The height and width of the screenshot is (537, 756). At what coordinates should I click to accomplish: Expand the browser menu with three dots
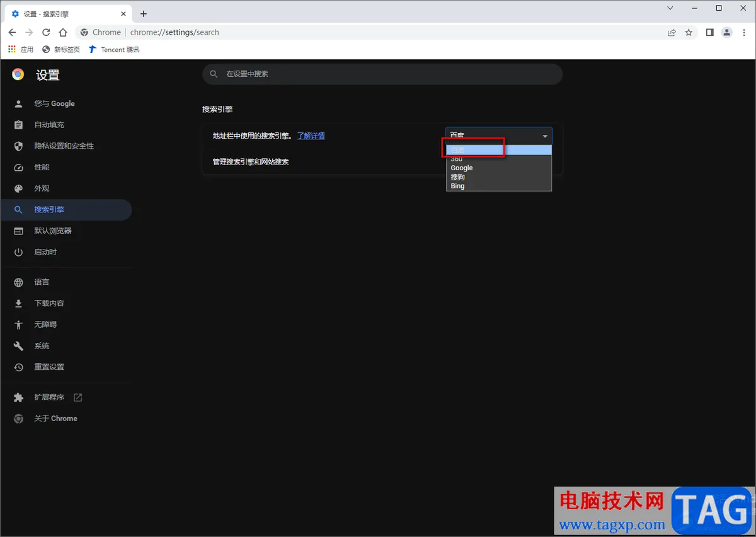pos(745,32)
